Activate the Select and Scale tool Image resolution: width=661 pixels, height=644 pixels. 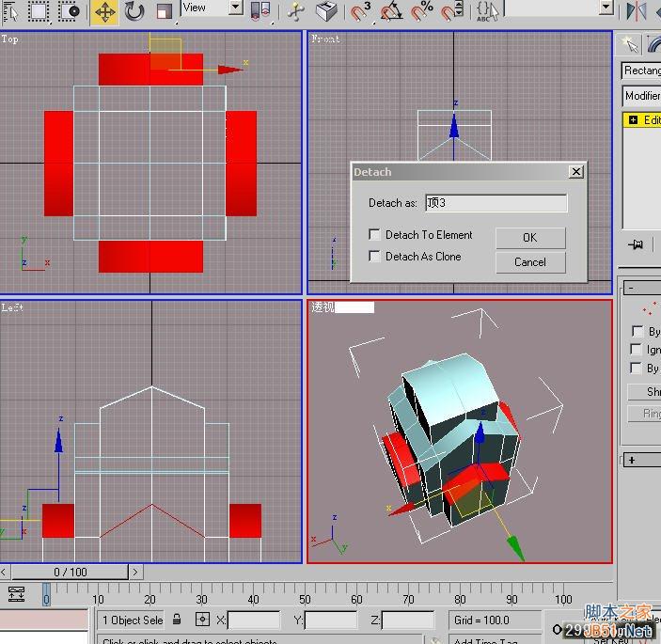pos(164,11)
